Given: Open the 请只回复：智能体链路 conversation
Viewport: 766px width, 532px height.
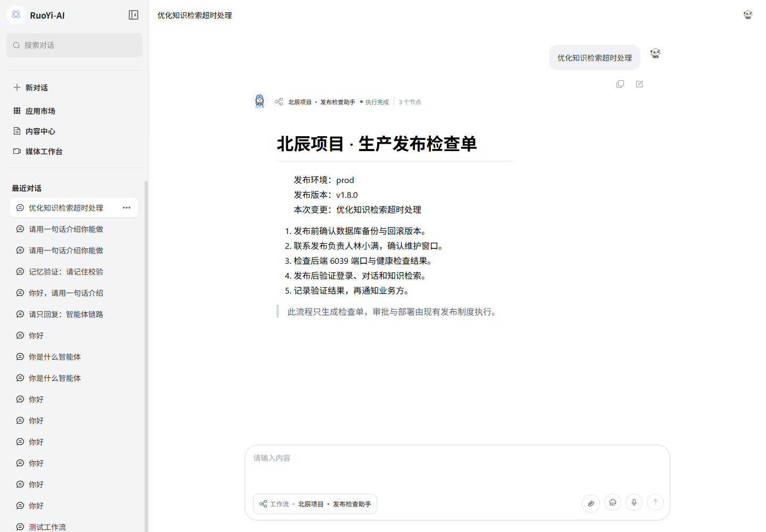Looking at the screenshot, I should pos(74,314).
